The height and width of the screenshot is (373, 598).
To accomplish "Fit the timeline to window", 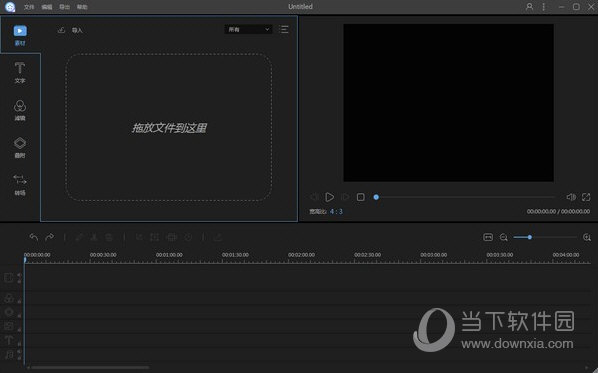I will coord(488,237).
